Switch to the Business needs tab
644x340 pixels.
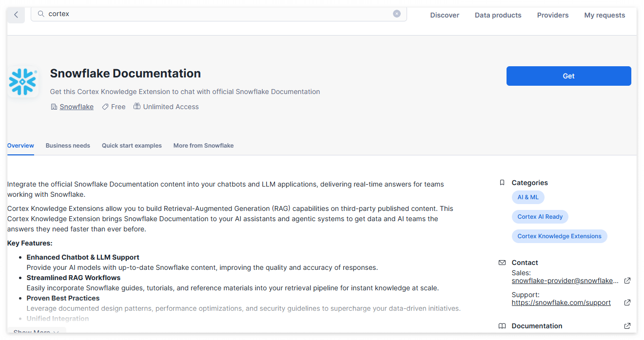[x=68, y=146]
